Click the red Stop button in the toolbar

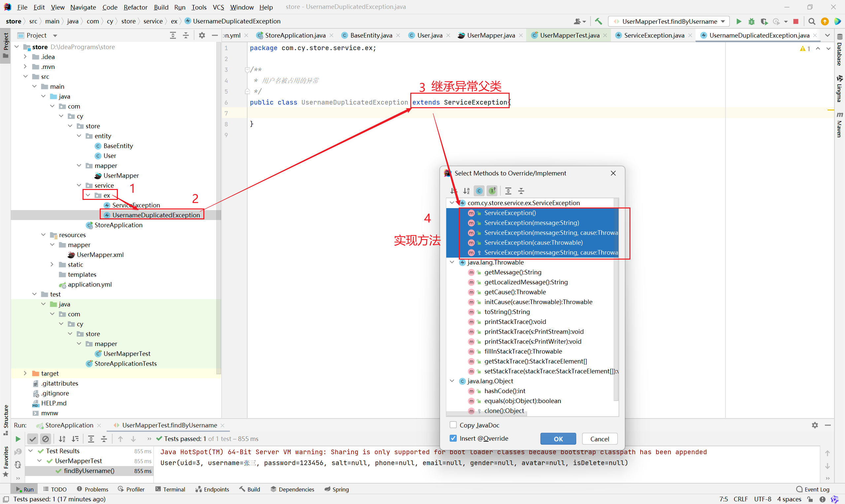(x=795, y=21)
